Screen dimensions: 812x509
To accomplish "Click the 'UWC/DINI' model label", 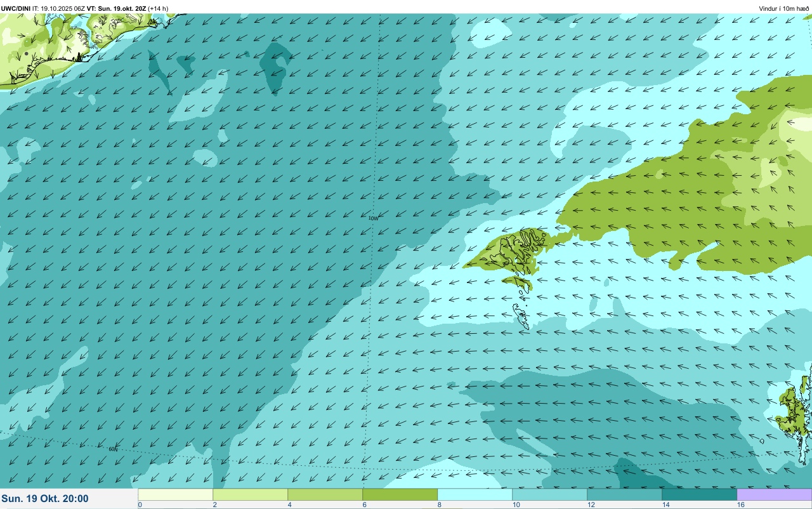I will 16,8.
